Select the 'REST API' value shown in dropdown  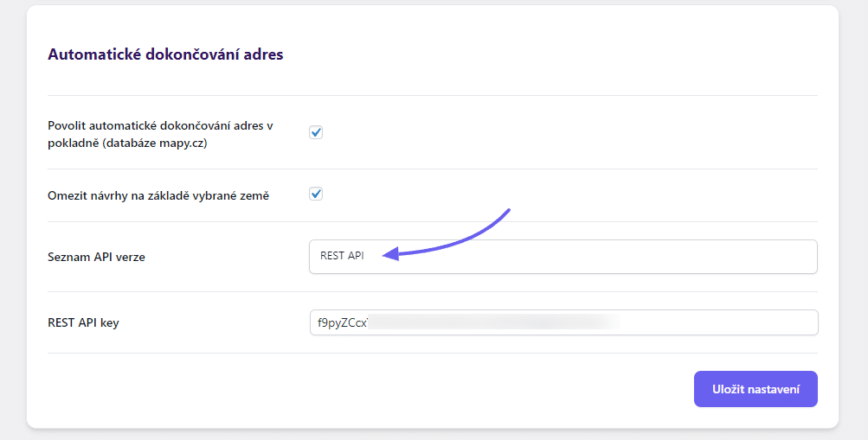[342, 257]
